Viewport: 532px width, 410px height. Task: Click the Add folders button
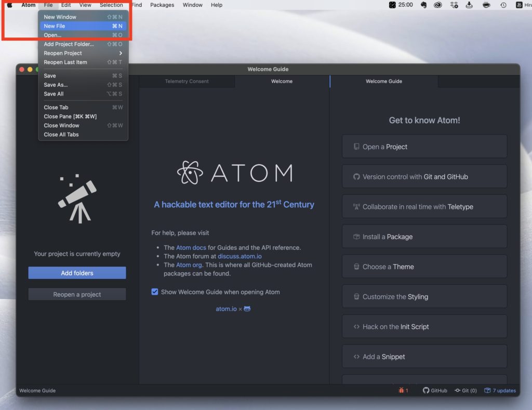click(x=77, y=273)
